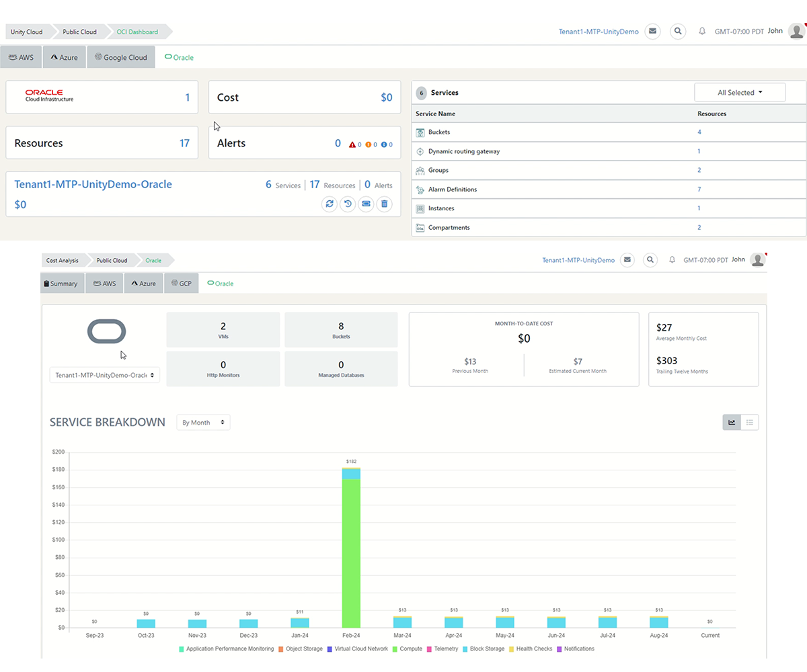Image resolution: width=807 pixels, height=672 pixels.
Task: Click Public Cloud breadcrumb in OCI Dashboard
Action: click(x=79, y=32)
